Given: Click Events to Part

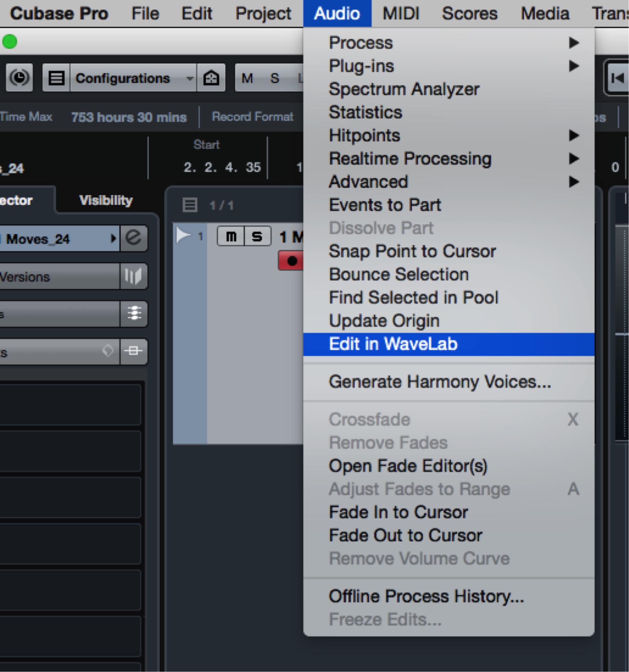Looking at the screenshot, I should 449,205.
